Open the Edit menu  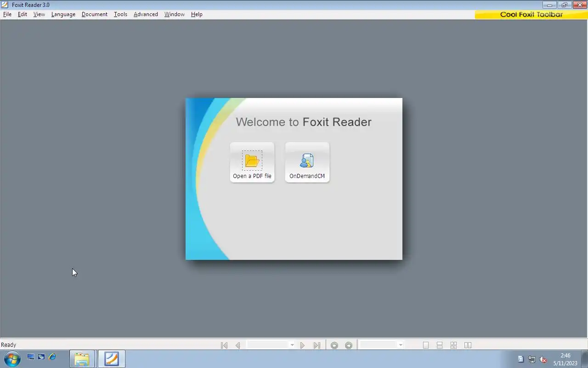pos(23,14)
